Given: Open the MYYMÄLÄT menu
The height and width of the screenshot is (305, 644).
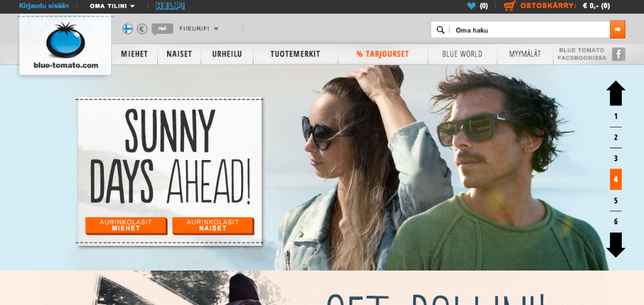Looking at the screenshot, I should 525,54.
